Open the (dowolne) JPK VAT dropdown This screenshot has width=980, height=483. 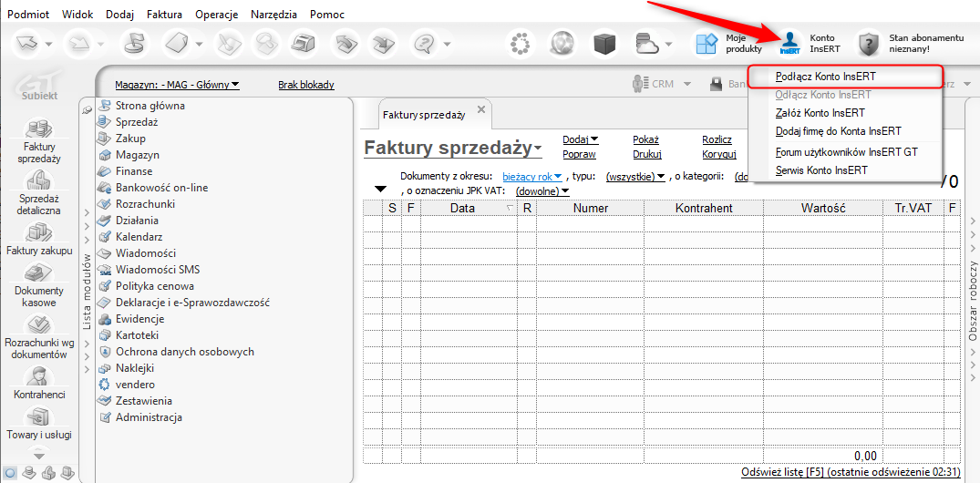point(542,191)
